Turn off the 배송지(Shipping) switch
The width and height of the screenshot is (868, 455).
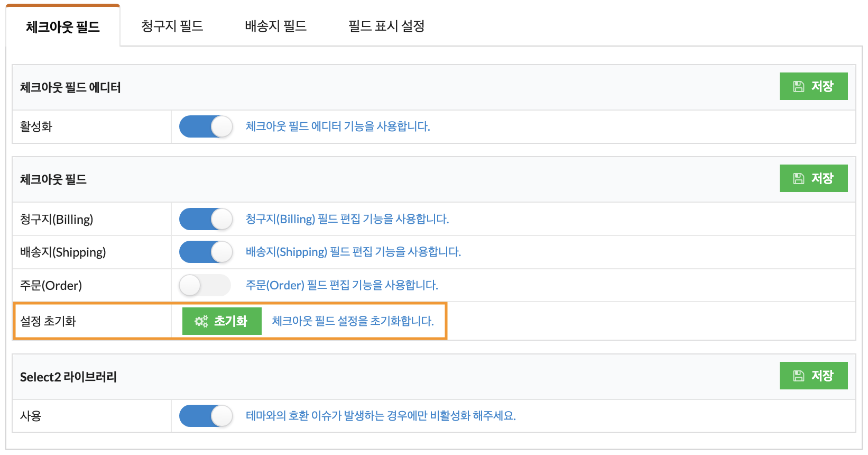[x=206, y=252]
